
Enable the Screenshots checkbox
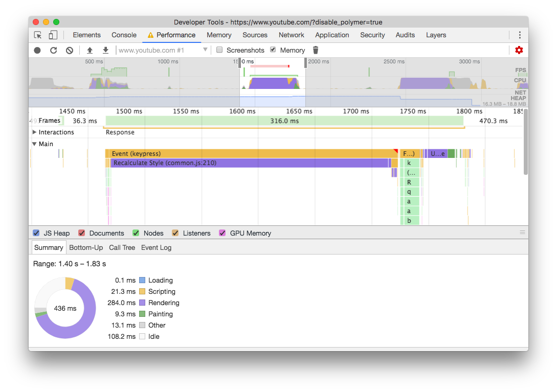(219, 50)
